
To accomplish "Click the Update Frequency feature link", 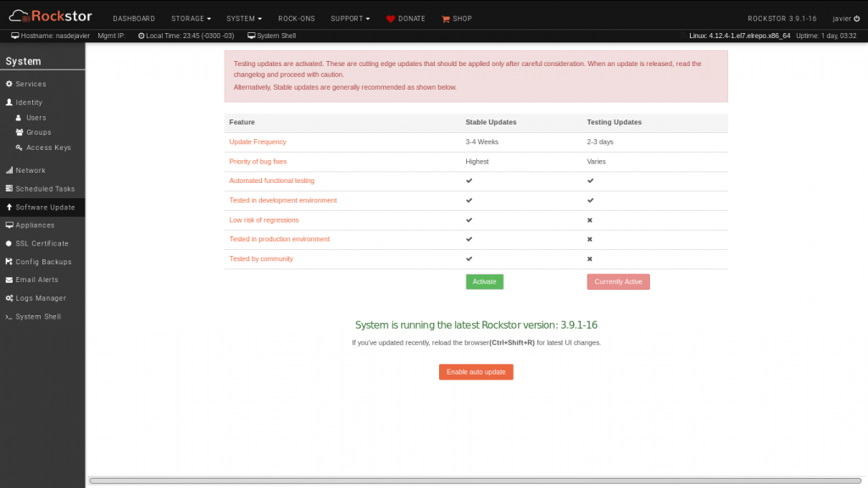I will (258, 141).
